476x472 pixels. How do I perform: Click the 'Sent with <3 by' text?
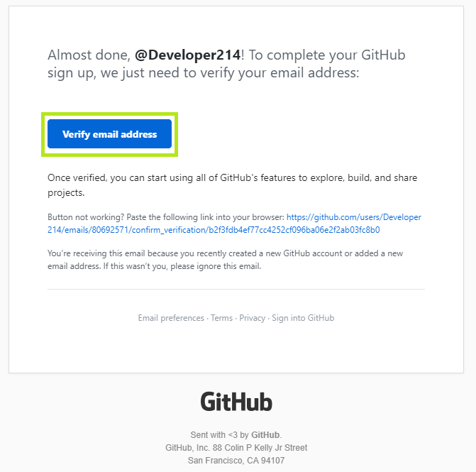[x=219, y=435]
